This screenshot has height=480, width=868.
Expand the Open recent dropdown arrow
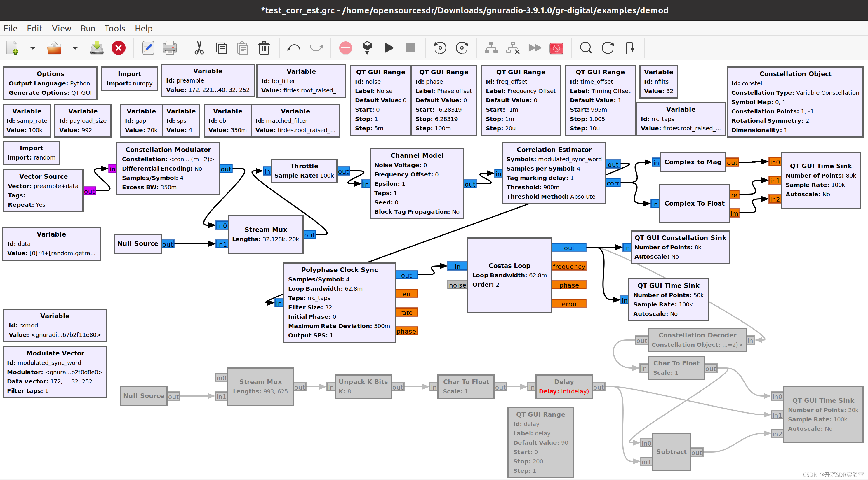click(x=75, y=48)
